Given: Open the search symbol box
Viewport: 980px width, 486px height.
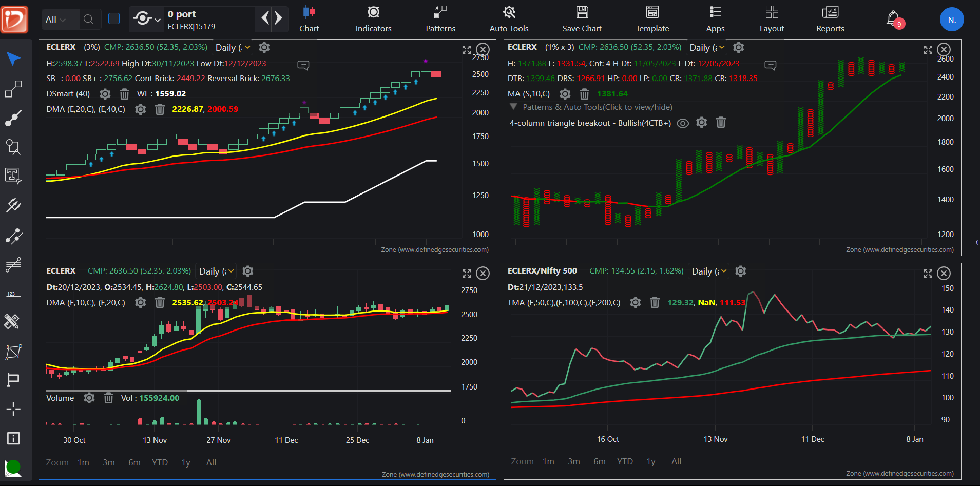Looking at the screenshot, I should pos(89,20).
